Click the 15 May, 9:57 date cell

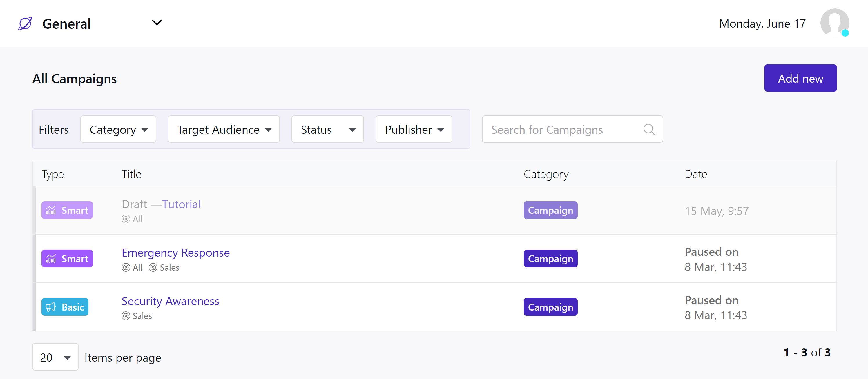pyautogui.click(x=717, y=211)
